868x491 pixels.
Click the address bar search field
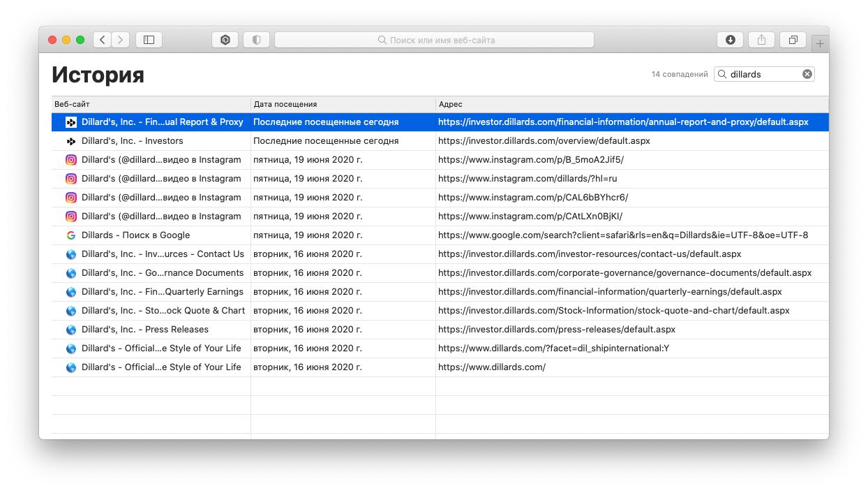pos(434,40)
